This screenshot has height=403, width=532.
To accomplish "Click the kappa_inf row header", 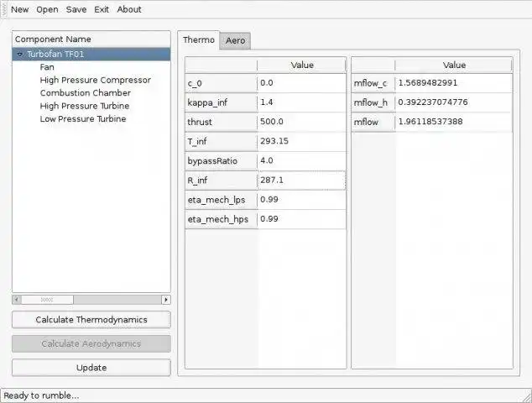I will coord(222,102).
